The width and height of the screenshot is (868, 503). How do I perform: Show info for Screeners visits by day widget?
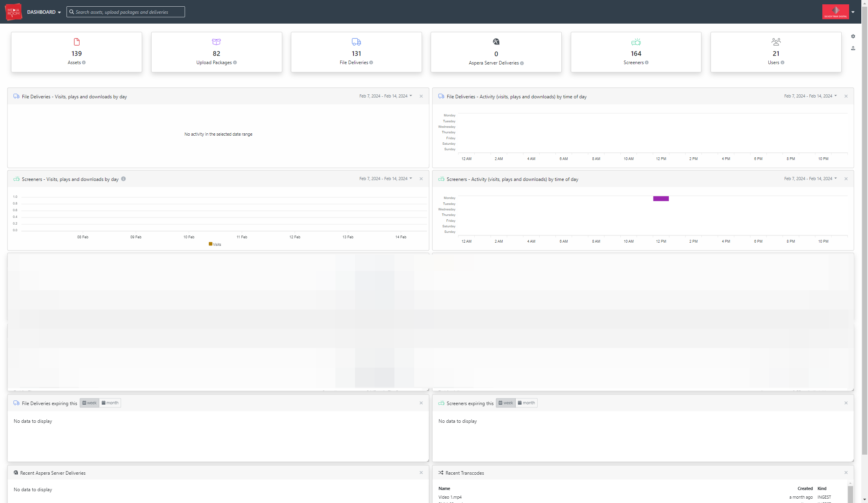pyautogui.click(x=124, y=179)
